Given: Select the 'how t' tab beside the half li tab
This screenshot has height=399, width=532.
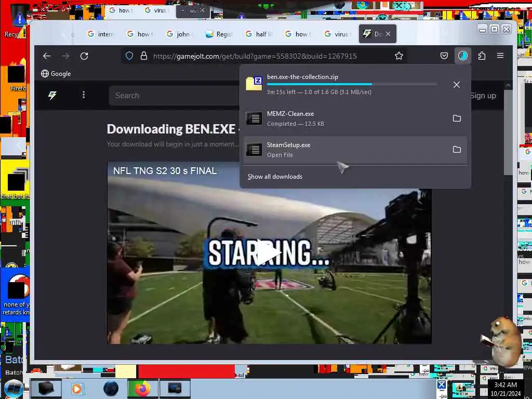Looking at the screenshot, I should [x=298, y=34].
